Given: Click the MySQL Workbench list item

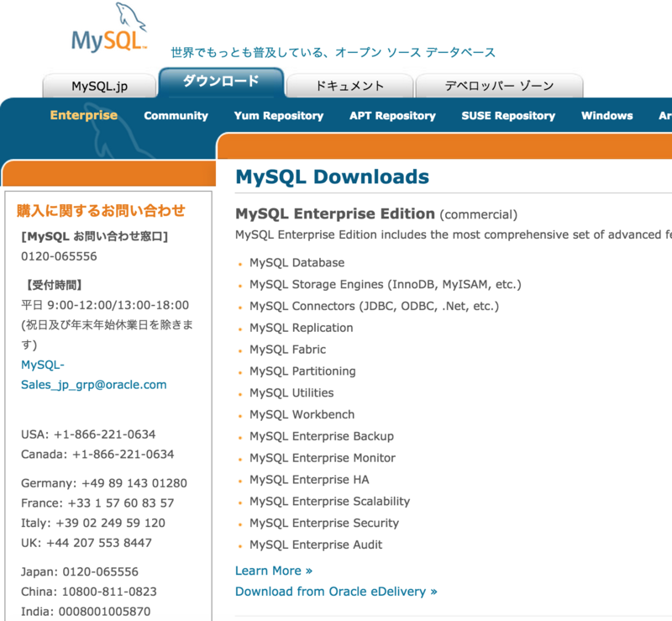Looking at the screenshot, I should [x=302, y=414].
